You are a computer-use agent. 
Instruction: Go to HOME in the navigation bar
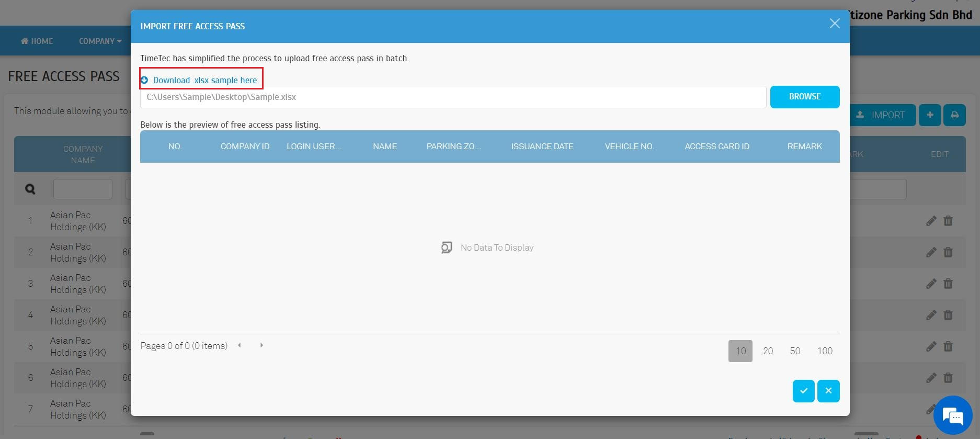tap(37, 41)
